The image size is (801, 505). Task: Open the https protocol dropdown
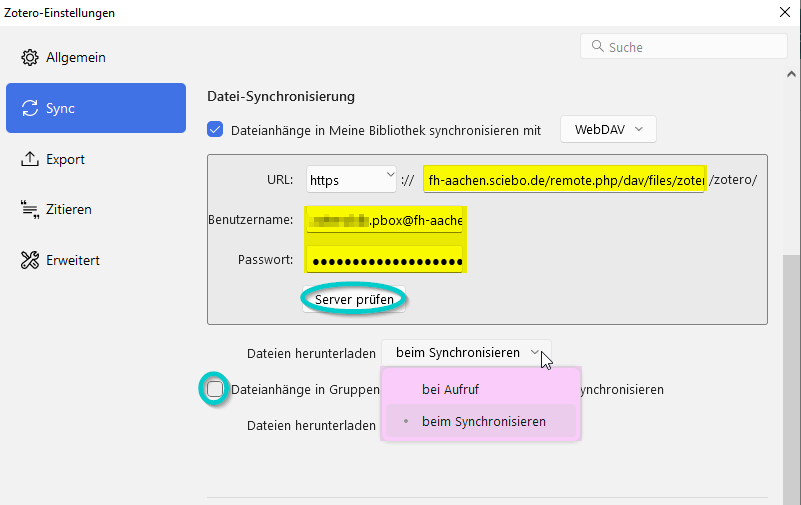coord(351,180)
